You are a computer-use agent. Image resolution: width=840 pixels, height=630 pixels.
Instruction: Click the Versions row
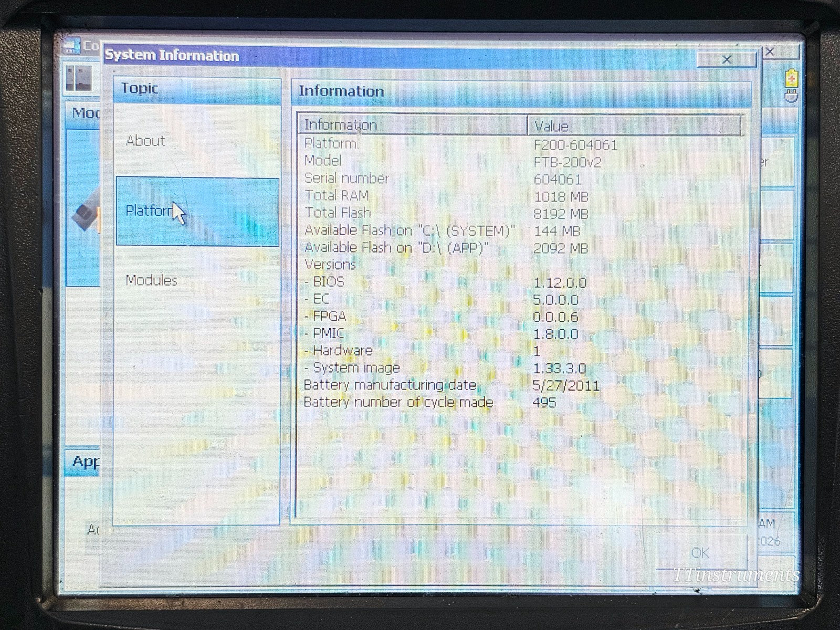click(521, 264)
